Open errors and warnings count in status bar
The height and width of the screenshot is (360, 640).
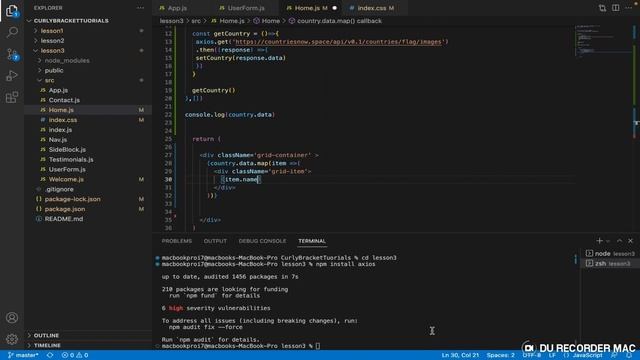click(75, 355)
